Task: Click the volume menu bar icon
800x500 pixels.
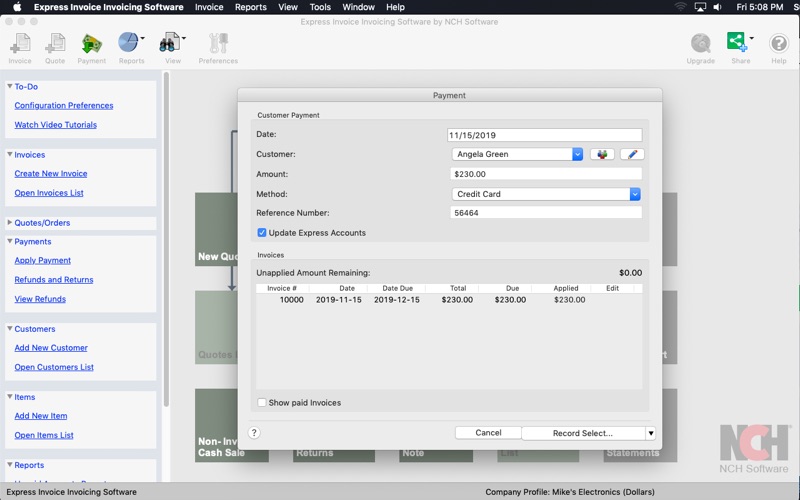Action: click(717, 7)
